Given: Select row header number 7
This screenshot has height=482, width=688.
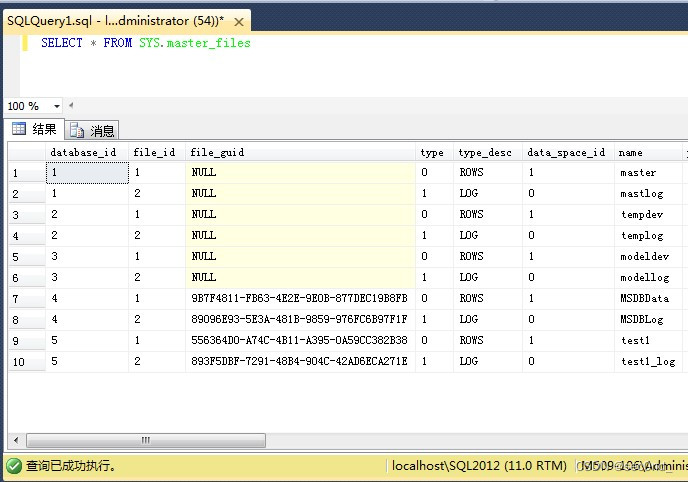Looking at the screenshot, I should (27, 299).
